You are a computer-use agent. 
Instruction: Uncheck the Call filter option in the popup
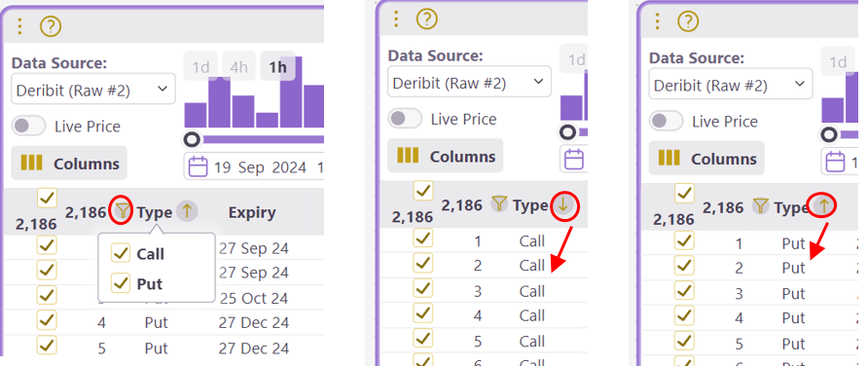click(x=120, y=253)
